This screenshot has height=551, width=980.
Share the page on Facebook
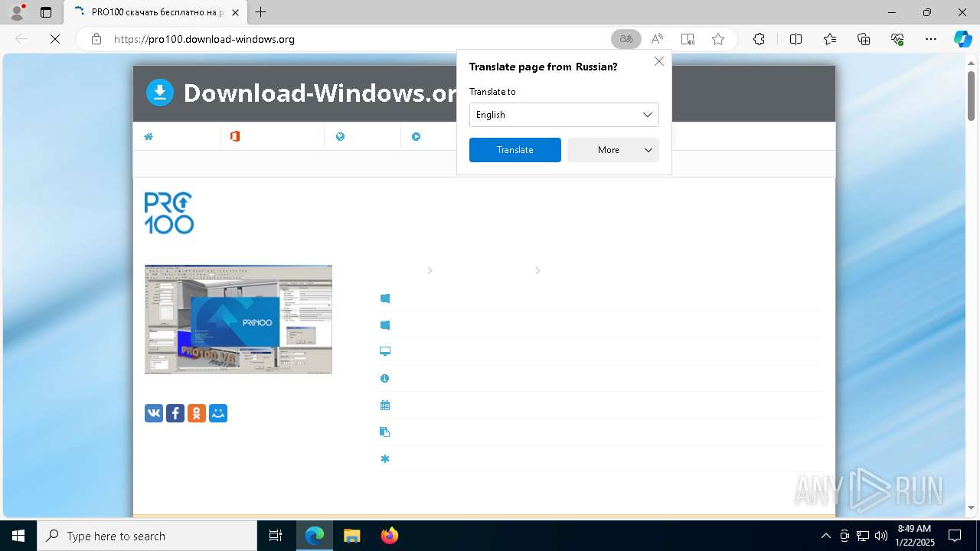175,413
